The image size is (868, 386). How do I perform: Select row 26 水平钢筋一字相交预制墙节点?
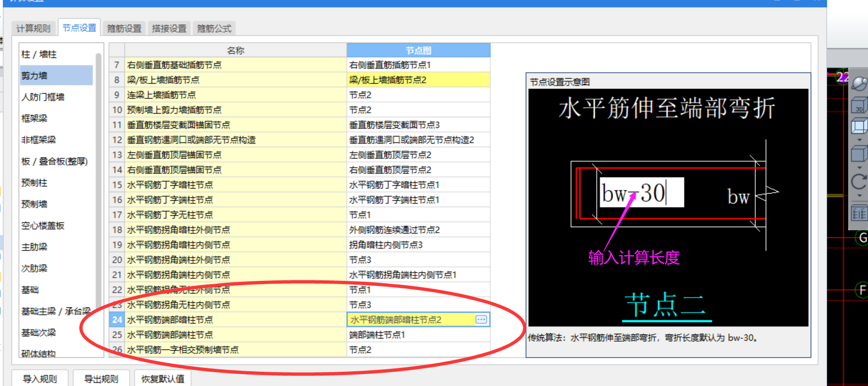click(x=236, y=350)
